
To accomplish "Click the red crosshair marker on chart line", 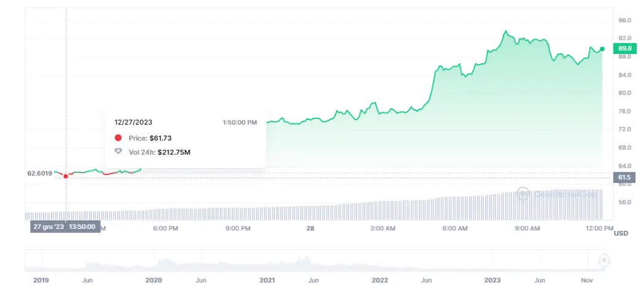I will pos(66,176).
